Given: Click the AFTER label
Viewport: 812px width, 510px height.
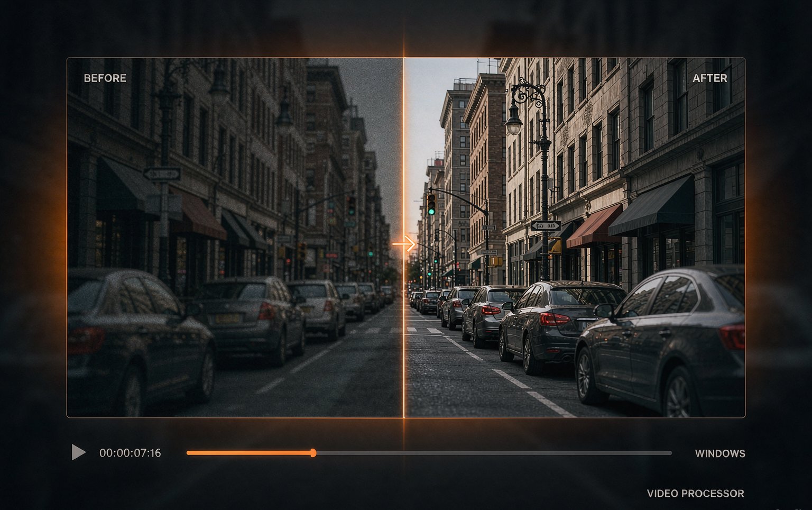Looking at the screenshot, I should [x=710, y=78].
